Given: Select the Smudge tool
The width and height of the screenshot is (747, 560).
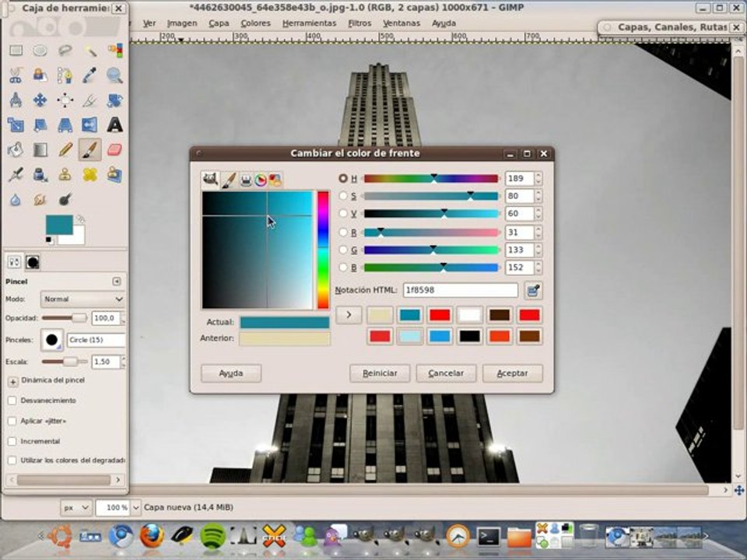Looking at the screenshot, I should (40, 199).
